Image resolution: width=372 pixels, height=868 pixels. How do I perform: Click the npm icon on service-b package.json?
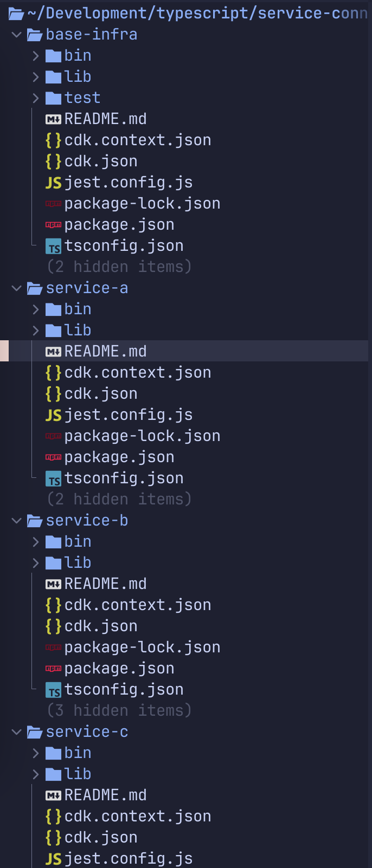pyautogui.click(x=53, y=668)
